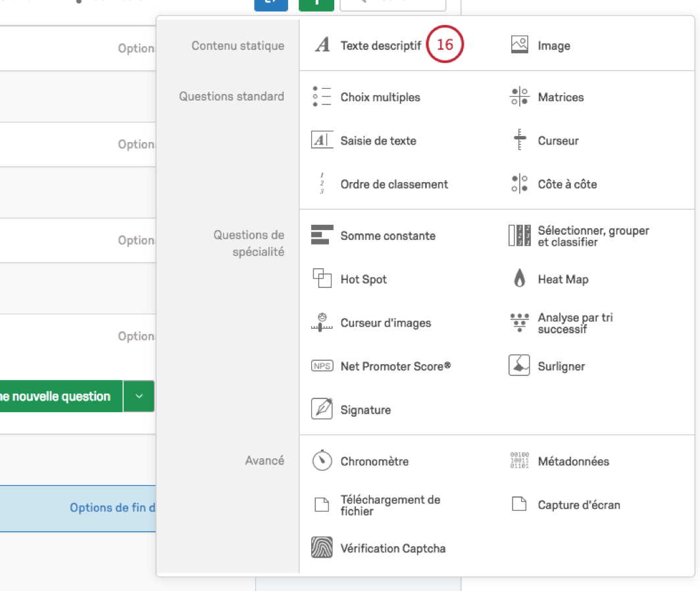
Task: Click the Surligner label
Action: point(561,367)
